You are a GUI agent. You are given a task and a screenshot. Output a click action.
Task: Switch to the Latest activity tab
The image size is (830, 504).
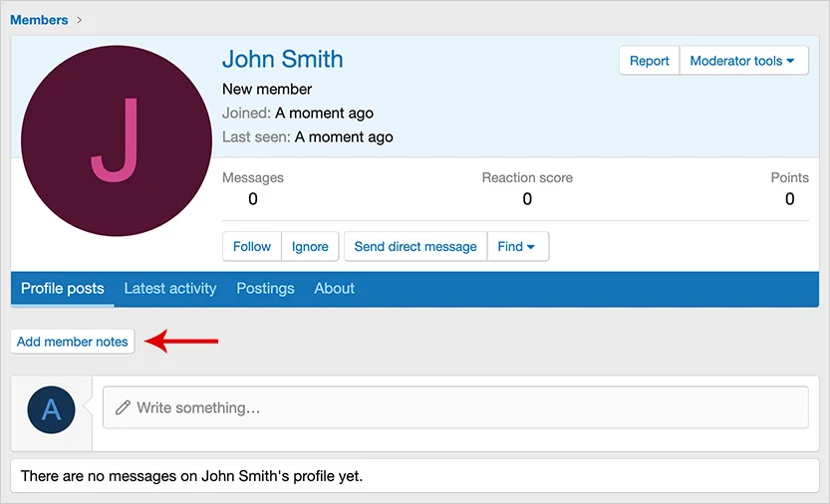click(169, 289)
